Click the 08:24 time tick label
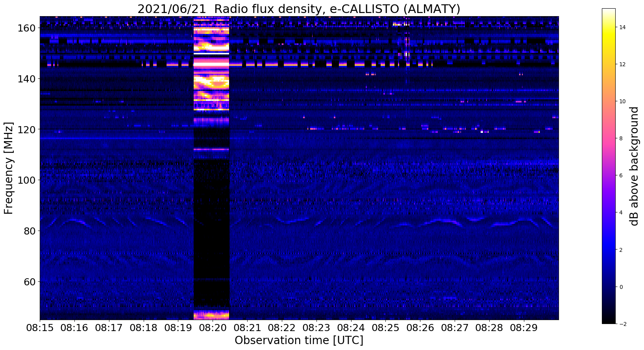 click(x=351, y=328)
